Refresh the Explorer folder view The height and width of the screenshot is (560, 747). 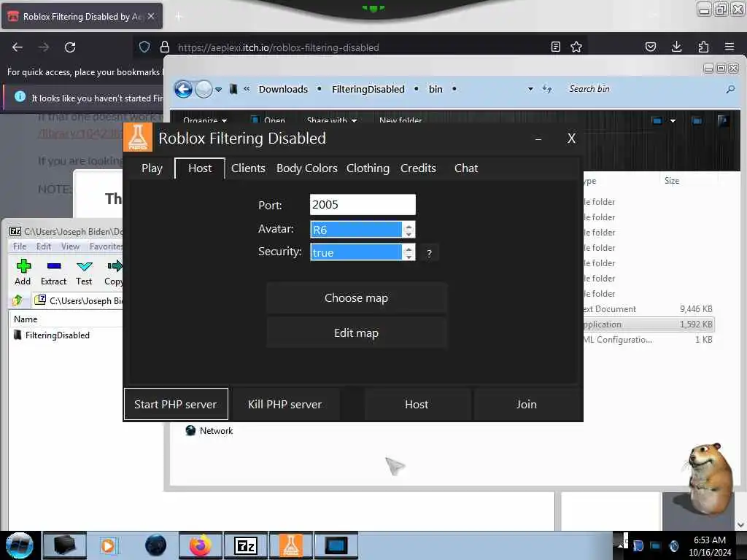point(547,89)
